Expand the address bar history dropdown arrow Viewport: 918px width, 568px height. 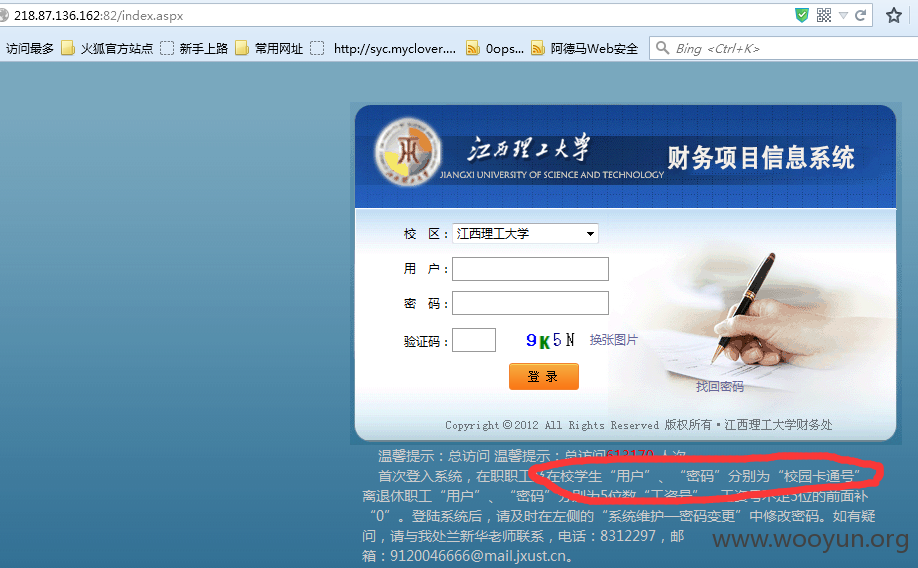pyautogui.click(x=843, y=15)
